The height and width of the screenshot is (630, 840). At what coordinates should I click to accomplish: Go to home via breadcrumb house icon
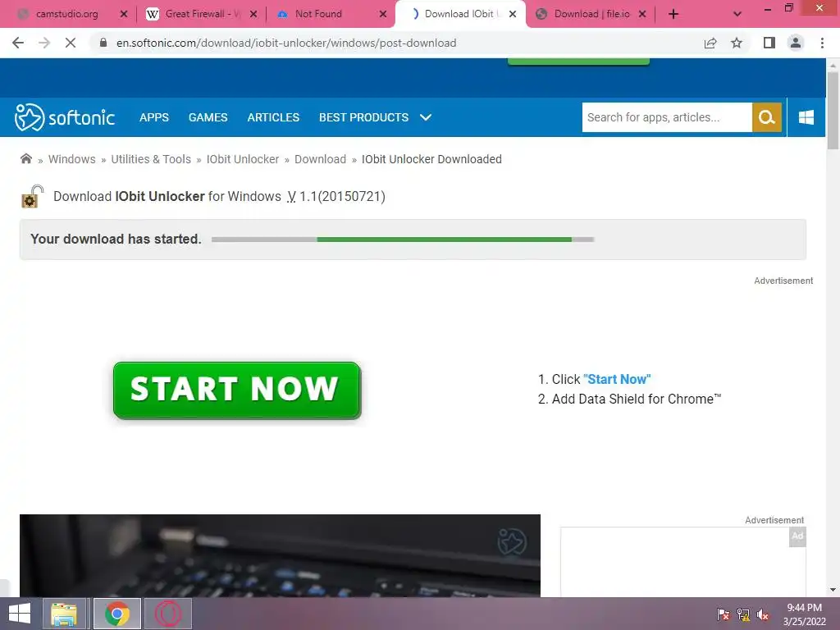click(25, 158)
